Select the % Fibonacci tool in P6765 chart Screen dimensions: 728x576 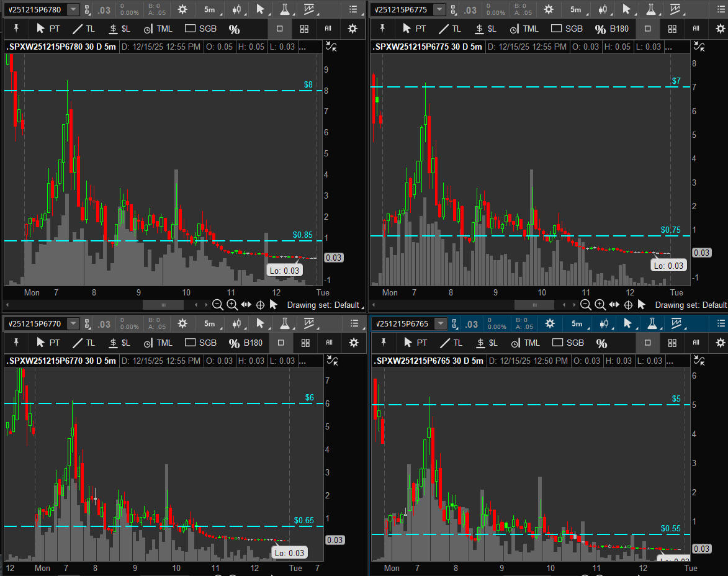pyautogui.click(x=601, y=343)
